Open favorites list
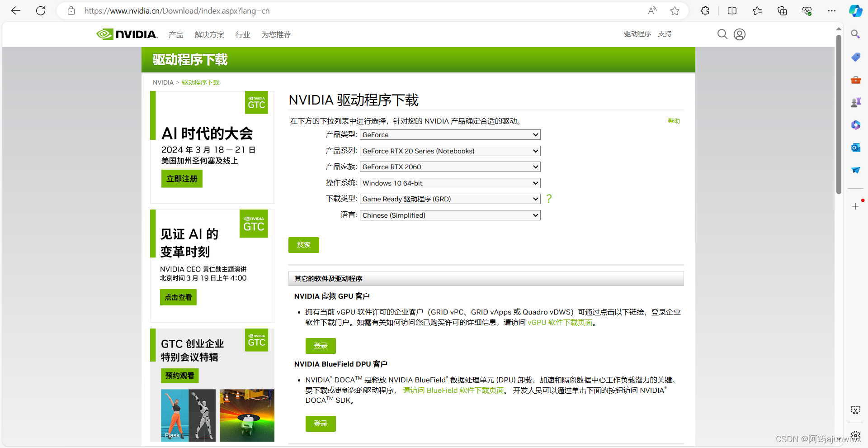 757,11
